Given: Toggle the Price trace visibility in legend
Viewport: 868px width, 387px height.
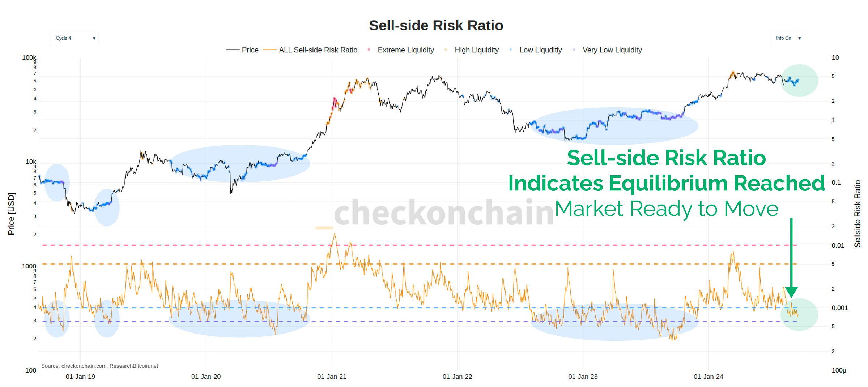Looking at the screenshot, I should (x=250, y=50).
